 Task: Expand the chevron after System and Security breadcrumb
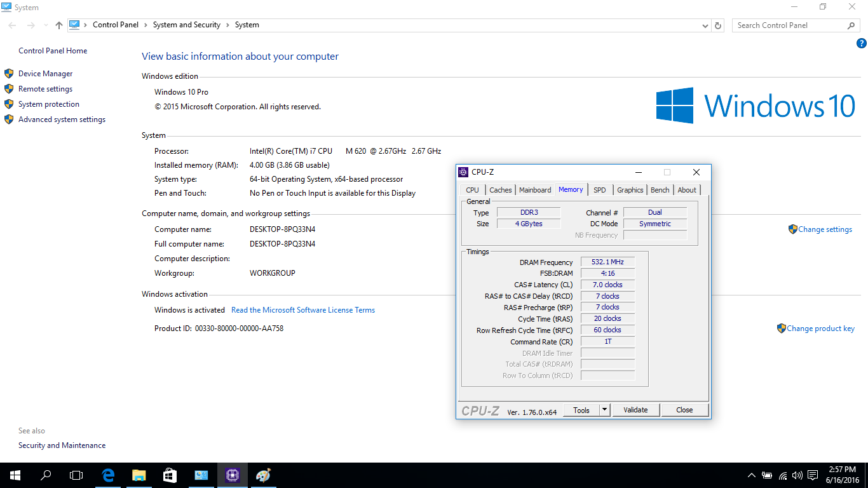(x=228, y=25)
